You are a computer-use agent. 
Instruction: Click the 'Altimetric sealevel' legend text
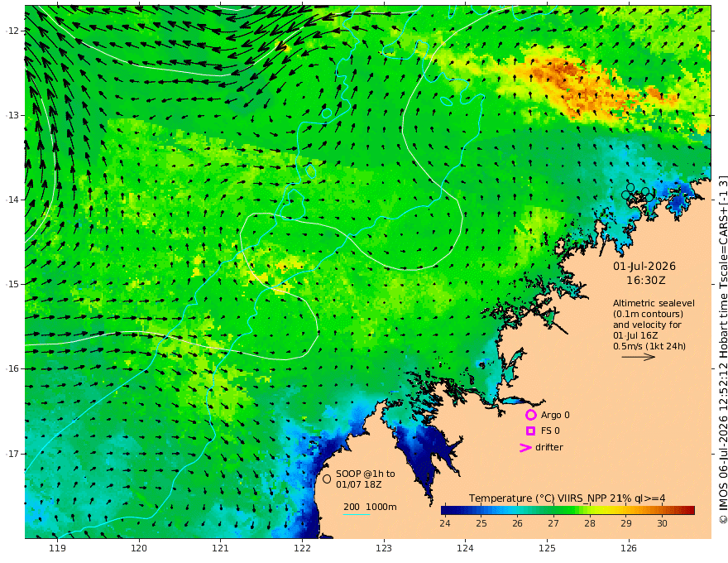654,303
